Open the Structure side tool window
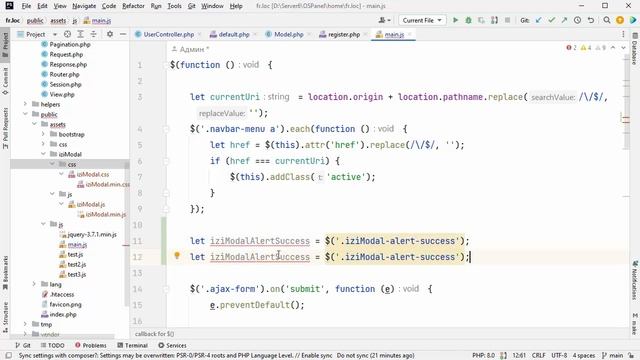 point(5,316)
